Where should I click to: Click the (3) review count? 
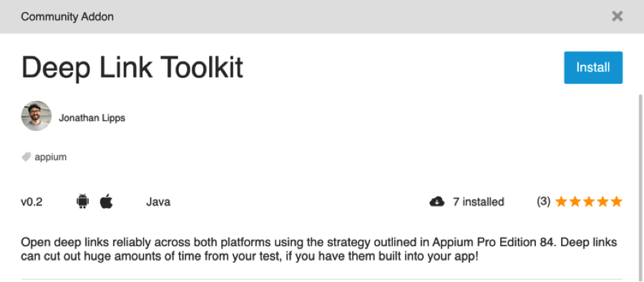[543, 201]
